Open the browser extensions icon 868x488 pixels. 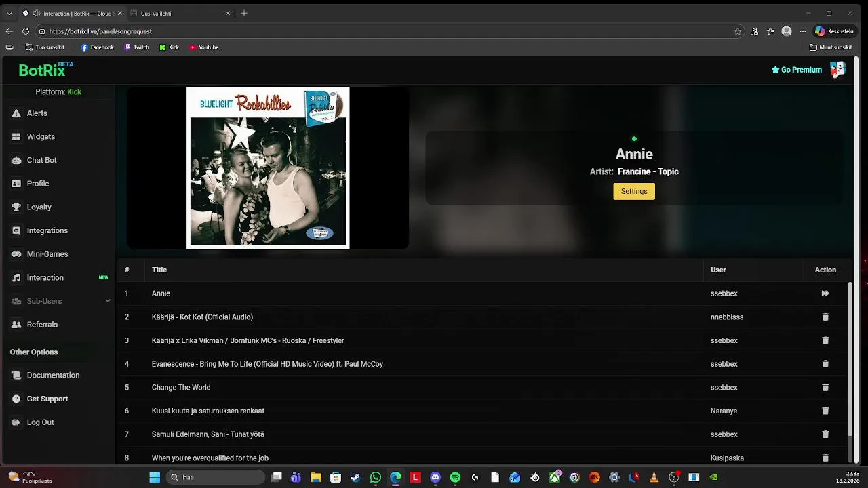click(755, 31)
